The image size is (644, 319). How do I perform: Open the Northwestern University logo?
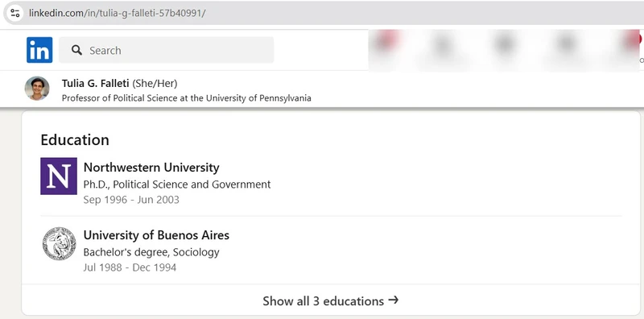[59, 176]
